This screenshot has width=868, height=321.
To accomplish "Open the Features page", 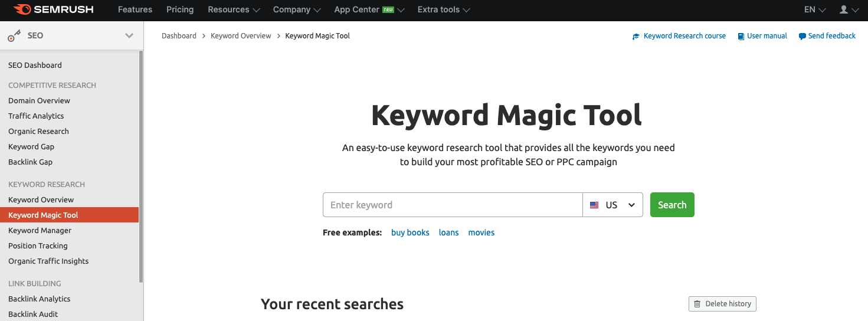I will 135,9.
